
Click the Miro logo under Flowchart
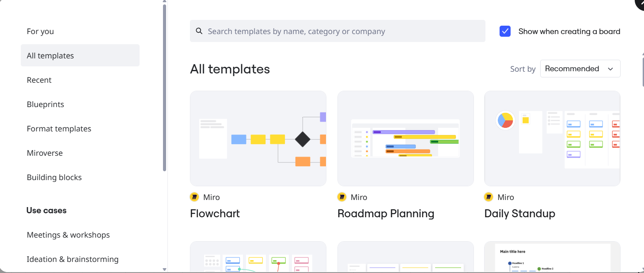[x=194, y=197]
